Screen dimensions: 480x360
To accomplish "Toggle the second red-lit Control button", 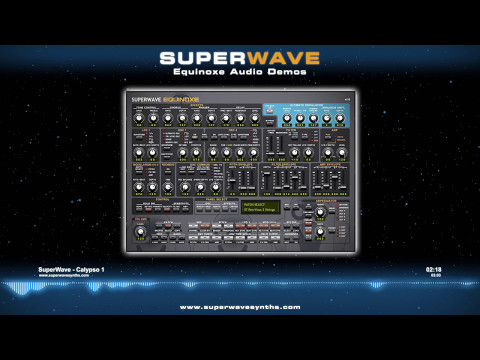I will click(x=167, y=209).
